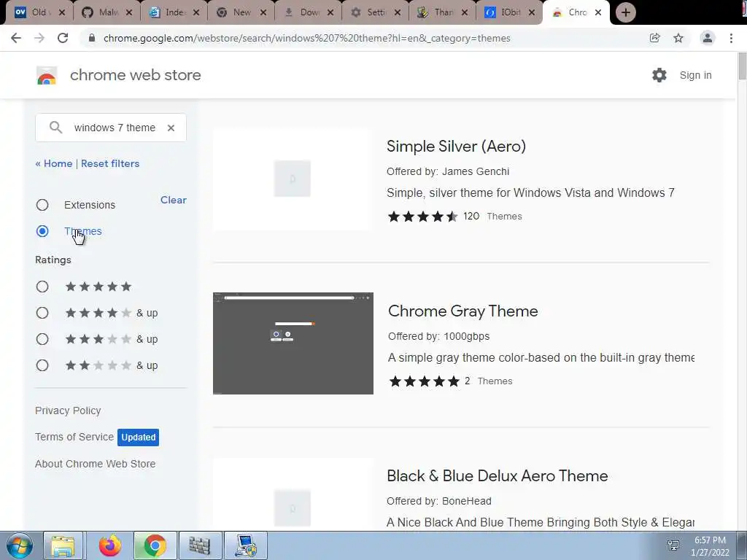Go to « Home link

coord(54,163)
